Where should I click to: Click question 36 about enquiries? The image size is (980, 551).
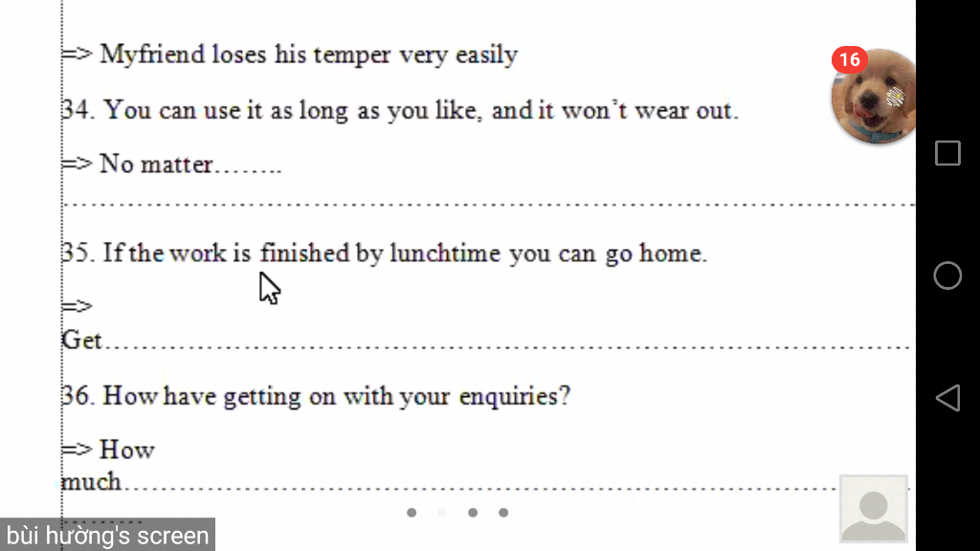click(316, 397)
